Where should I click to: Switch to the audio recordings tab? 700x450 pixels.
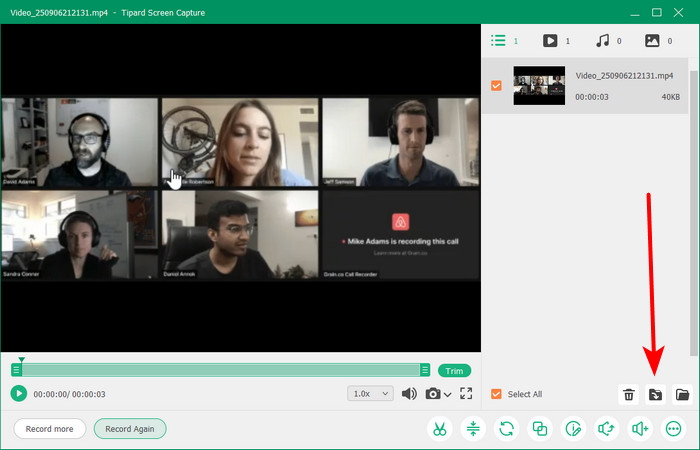pos(602,41)
